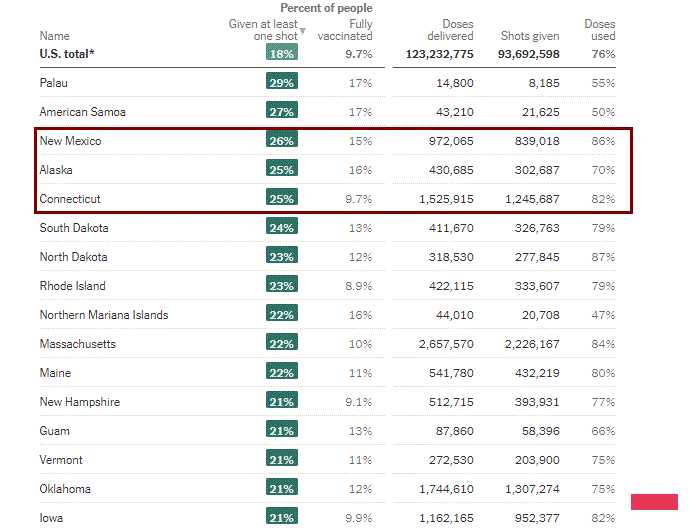This screenshot has width=698, height=530.
Task: Select the Oklahoma row name
Action: [x=65, y=489]
